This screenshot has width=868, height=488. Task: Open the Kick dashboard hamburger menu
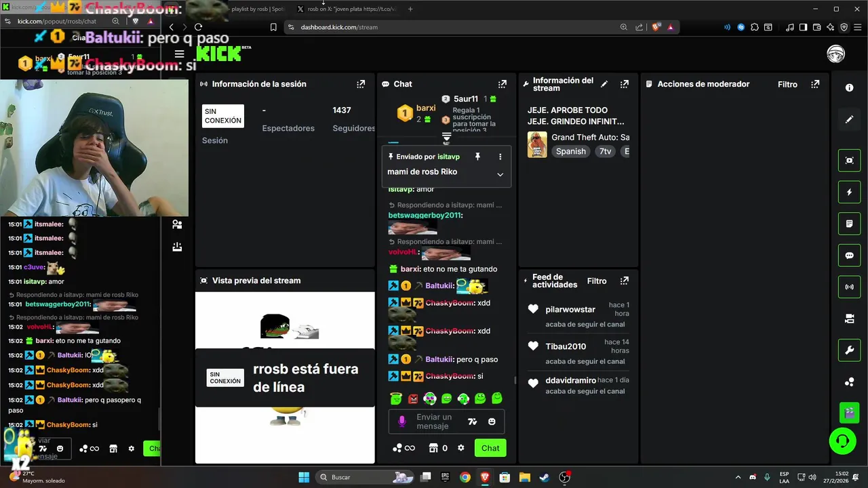(x=179, y=54)
